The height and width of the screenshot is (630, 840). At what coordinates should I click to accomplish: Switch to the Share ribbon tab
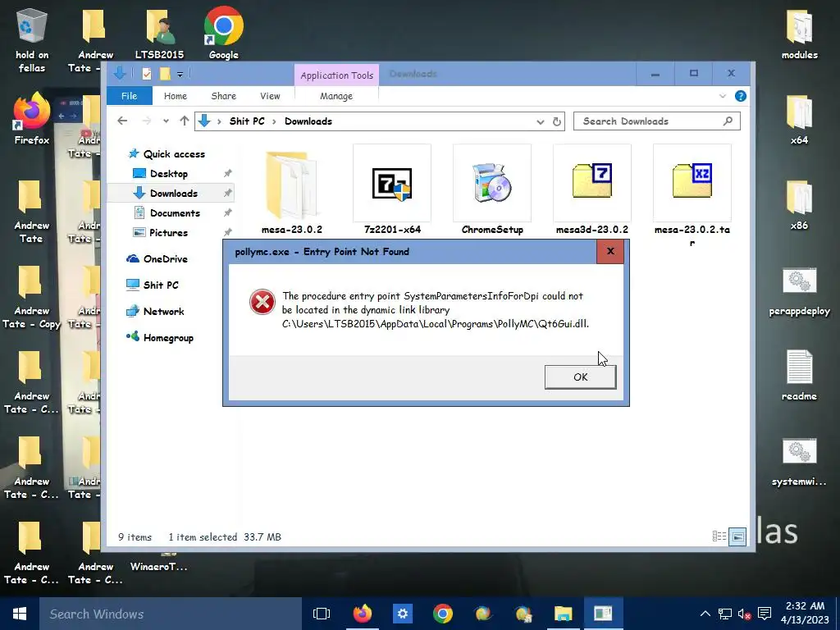coord(223,96)
